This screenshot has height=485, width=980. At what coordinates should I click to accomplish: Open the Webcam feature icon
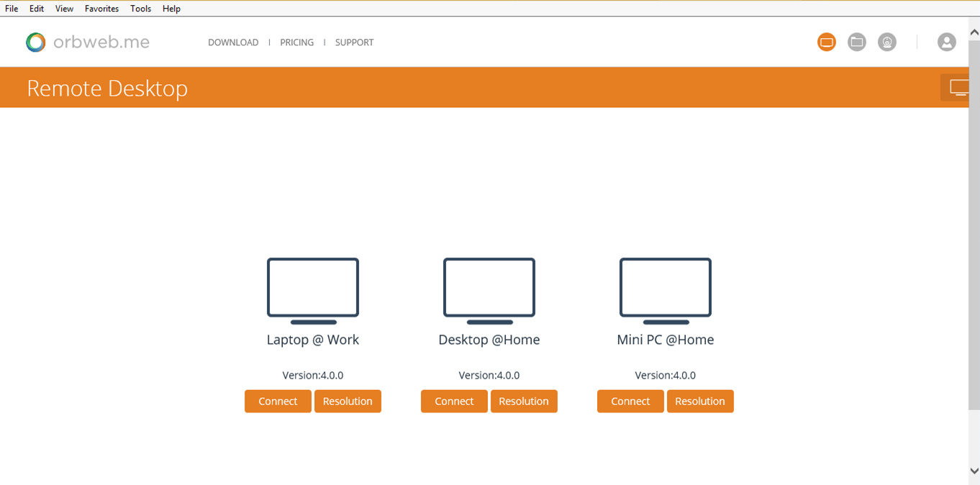(x=886, y=42)
